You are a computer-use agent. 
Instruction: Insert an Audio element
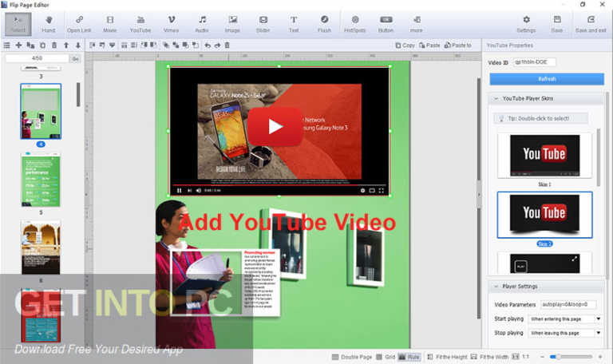[202, 24]
